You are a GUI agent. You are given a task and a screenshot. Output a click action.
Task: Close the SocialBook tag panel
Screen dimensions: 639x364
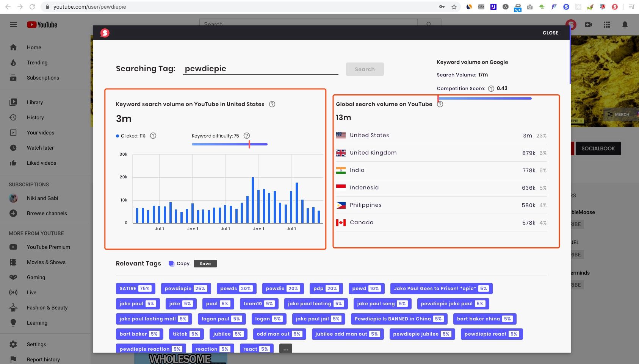coord(550,33)
